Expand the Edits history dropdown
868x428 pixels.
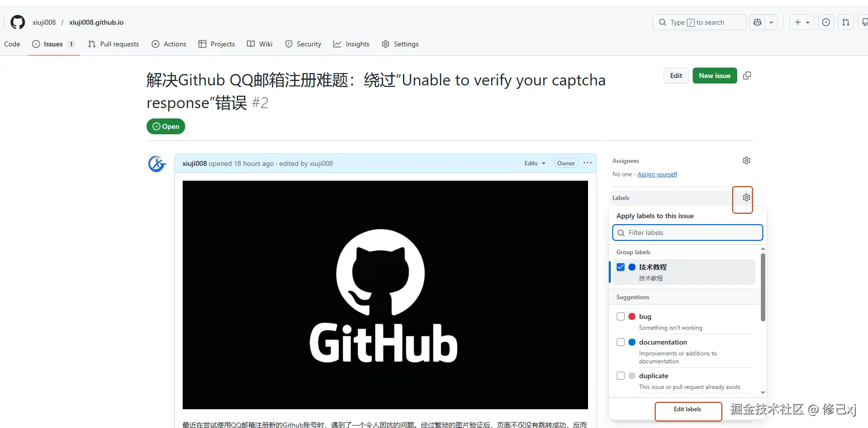pos(535,163)
